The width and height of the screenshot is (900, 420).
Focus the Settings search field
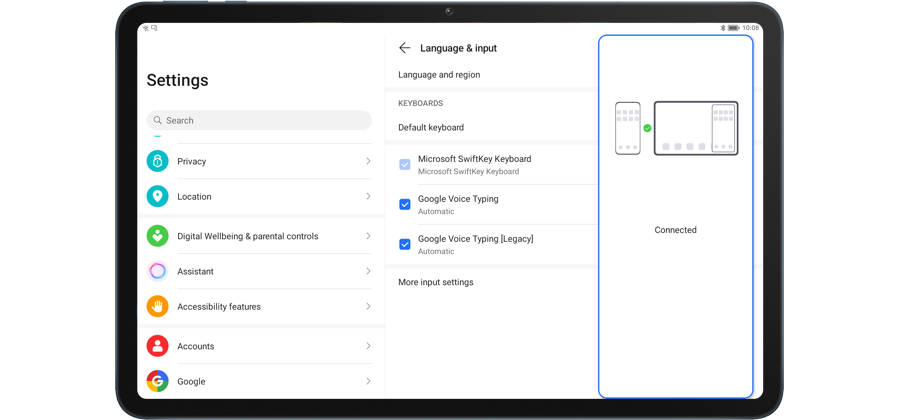[x=259, y=120]
